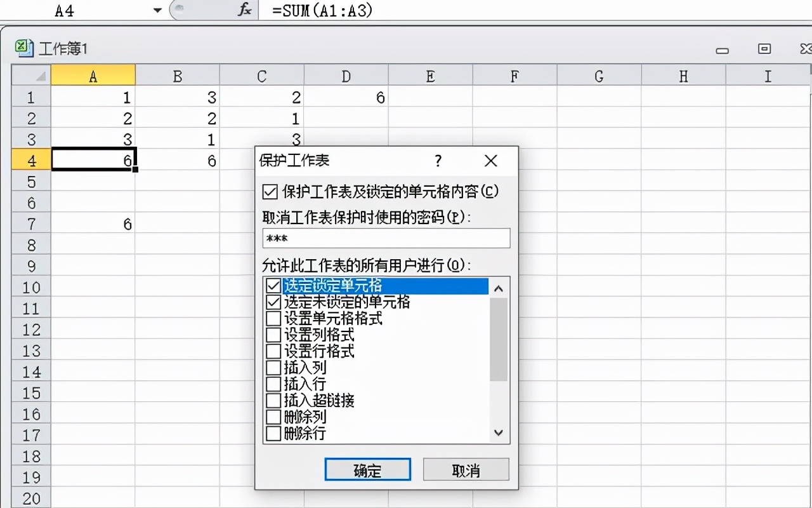Click the fill handle of cell A4
Image resolution: width=812 pixels, height=508 pixels.
point(135,170)
